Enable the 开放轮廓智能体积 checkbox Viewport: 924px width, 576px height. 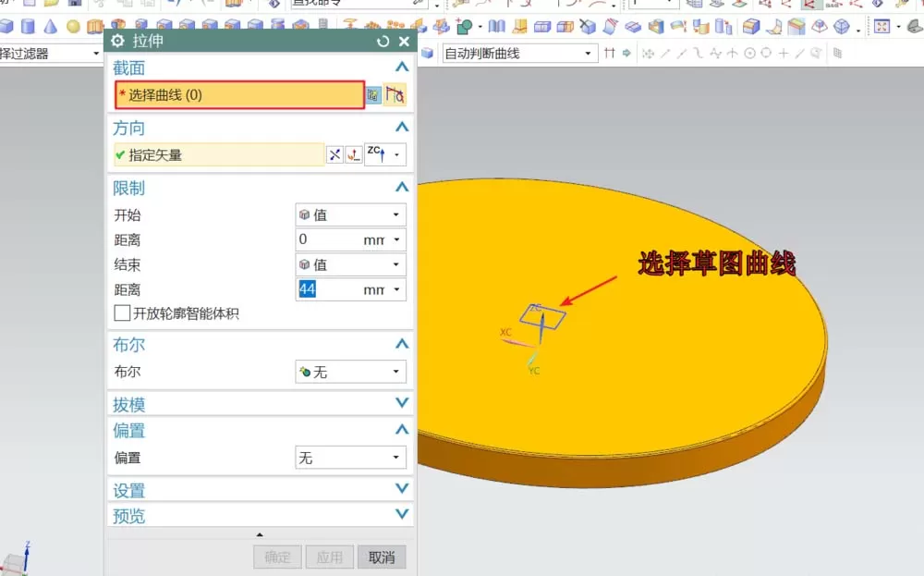[x=122, y=313]
